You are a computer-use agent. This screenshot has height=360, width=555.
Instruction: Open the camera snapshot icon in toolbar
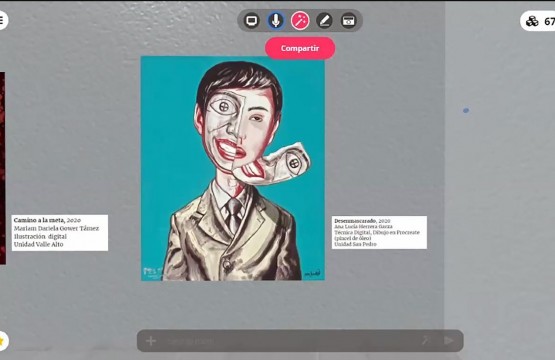point(348,21)
